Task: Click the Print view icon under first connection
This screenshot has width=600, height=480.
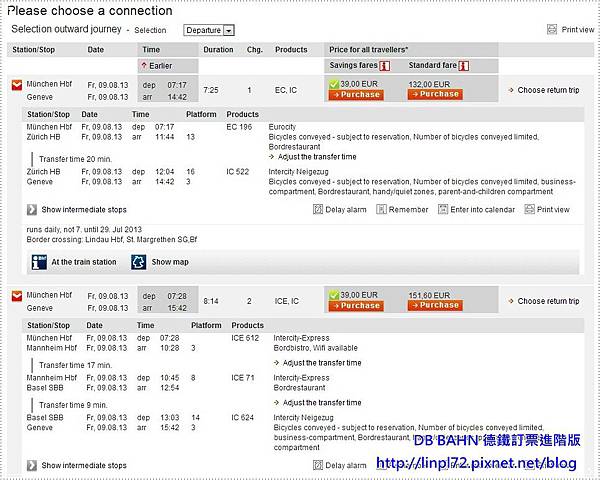Action: [530, 209]
